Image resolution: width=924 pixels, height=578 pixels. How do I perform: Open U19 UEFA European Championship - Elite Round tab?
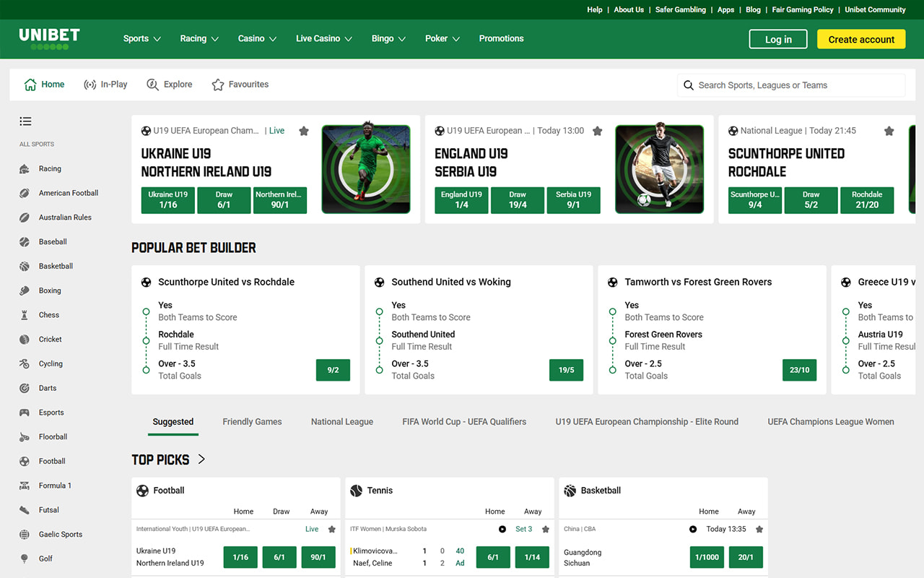[x=647, y=422]
